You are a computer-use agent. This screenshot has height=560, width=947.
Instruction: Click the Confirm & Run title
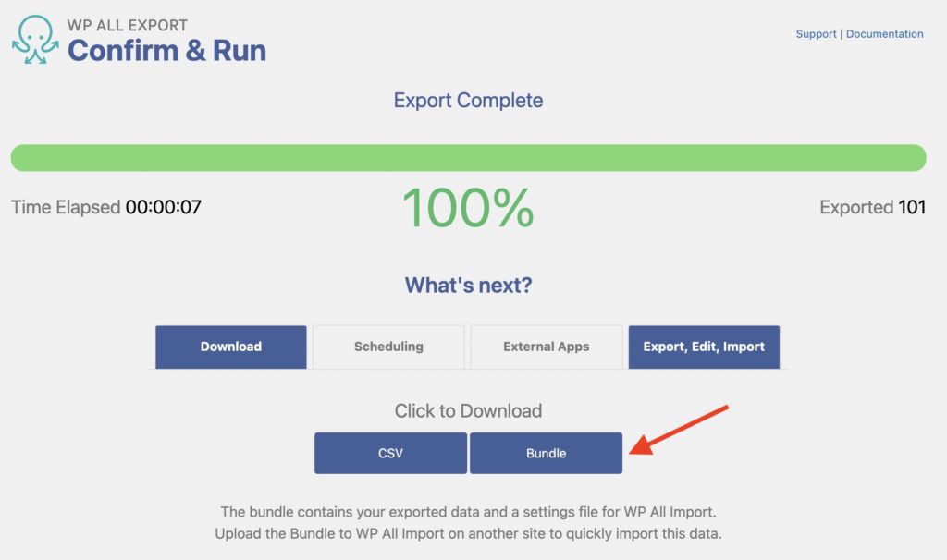pos(167,52)
